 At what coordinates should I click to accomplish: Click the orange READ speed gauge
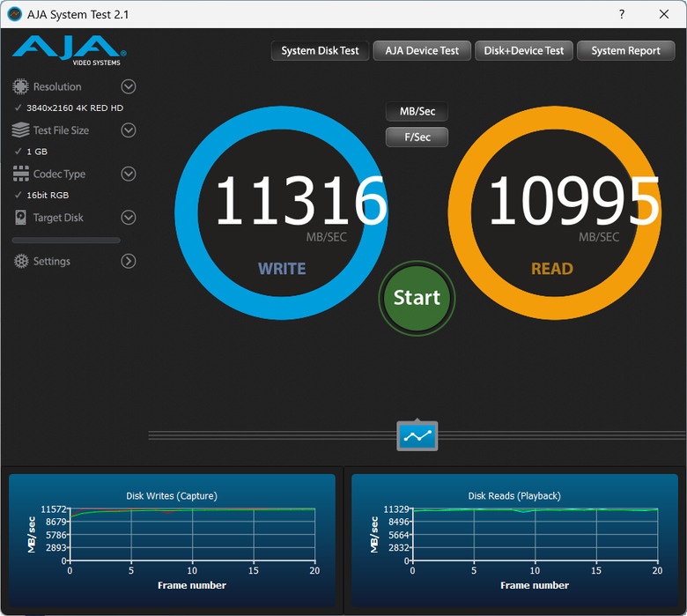point(555,212)
